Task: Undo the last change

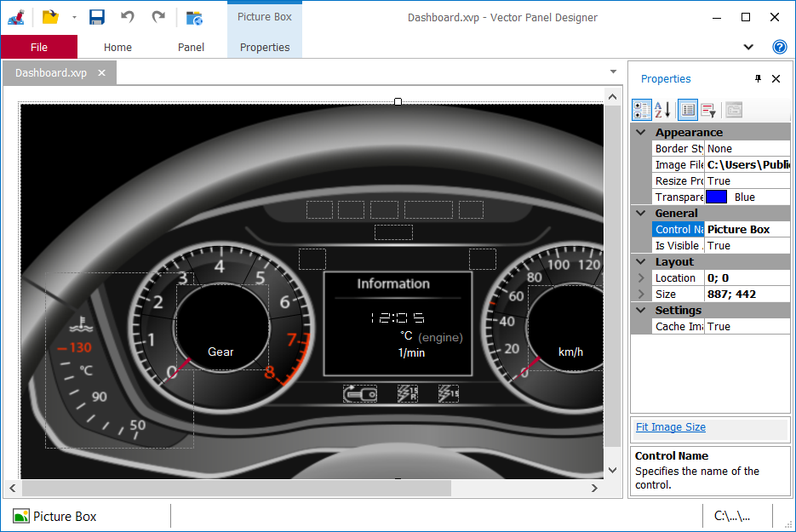Action: [x=128, y=16]
